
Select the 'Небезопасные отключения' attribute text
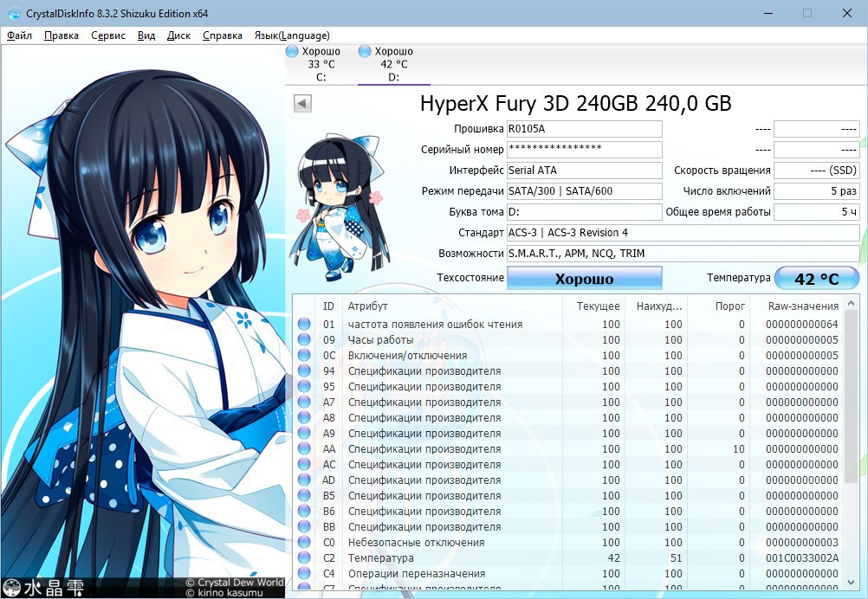point(417,542)
